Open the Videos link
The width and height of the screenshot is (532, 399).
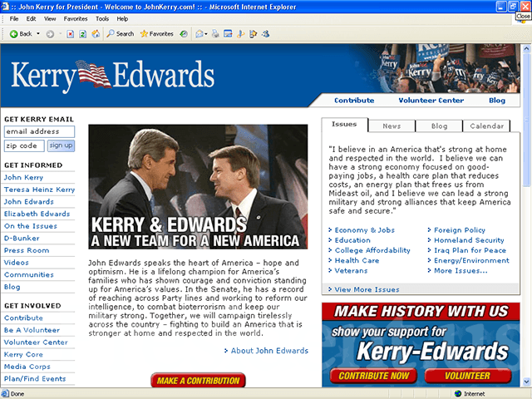[x=17, y=263]
